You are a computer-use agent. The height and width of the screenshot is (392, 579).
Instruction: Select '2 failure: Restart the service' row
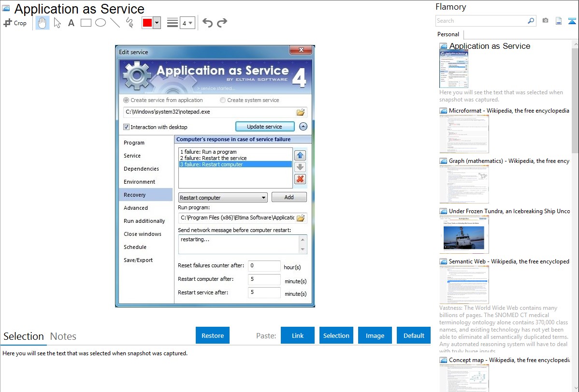coord(235,158)
